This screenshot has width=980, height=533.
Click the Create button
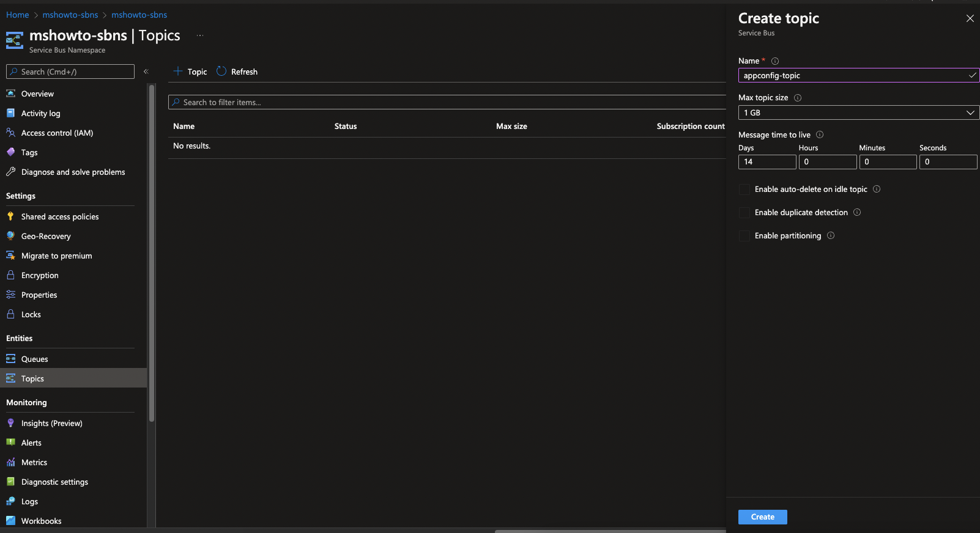763,517
